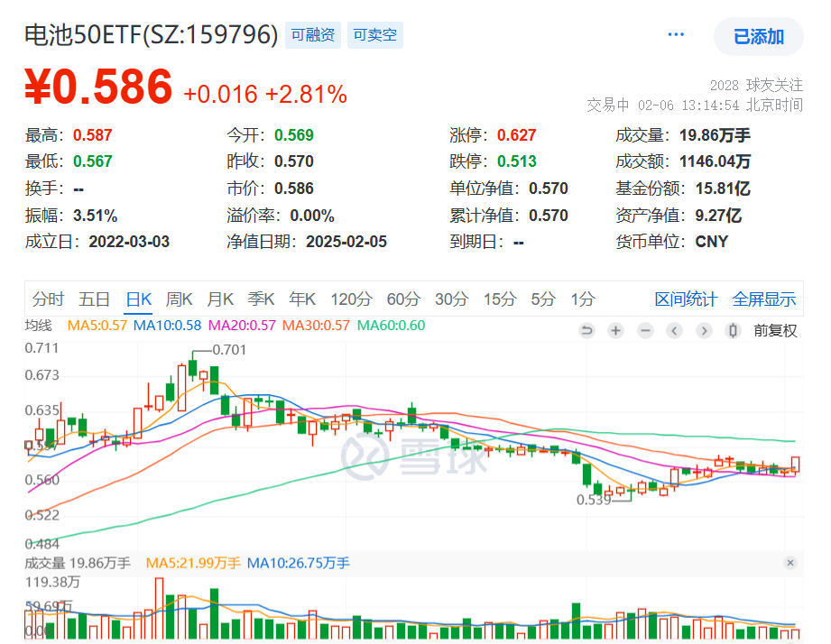Open the ellipsis more-options icon near 已添加
Viewport: 831px width, 644px height.
[x=675, y=33]
